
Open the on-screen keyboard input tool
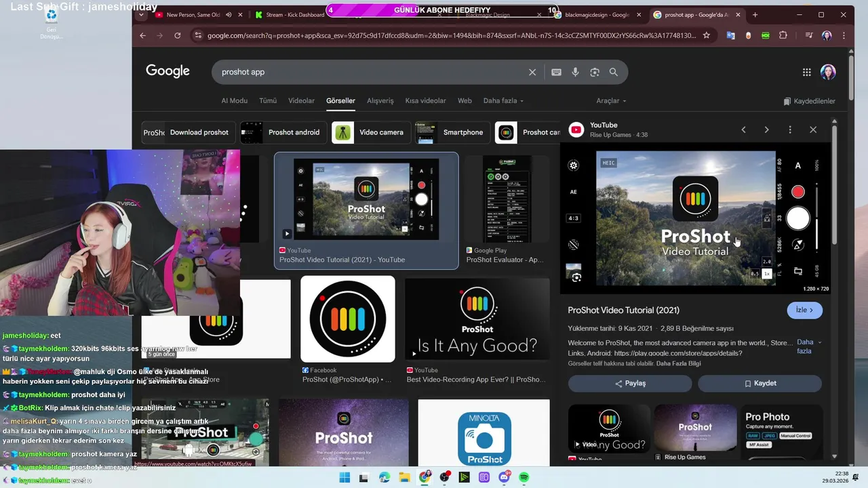pos(556,72)
